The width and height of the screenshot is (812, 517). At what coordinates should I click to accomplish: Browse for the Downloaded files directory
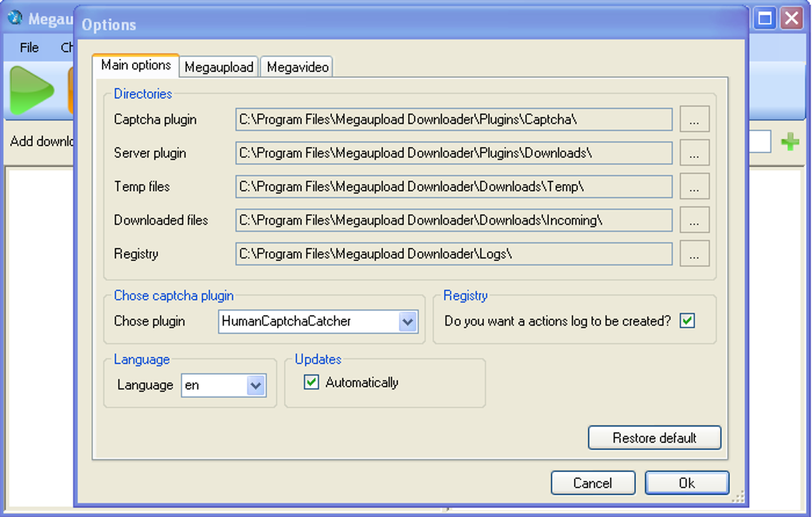point(693,220)
